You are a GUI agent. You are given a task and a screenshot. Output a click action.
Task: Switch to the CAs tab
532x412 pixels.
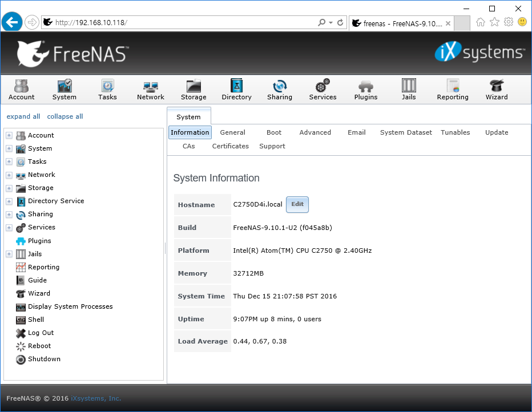[188, 146]
